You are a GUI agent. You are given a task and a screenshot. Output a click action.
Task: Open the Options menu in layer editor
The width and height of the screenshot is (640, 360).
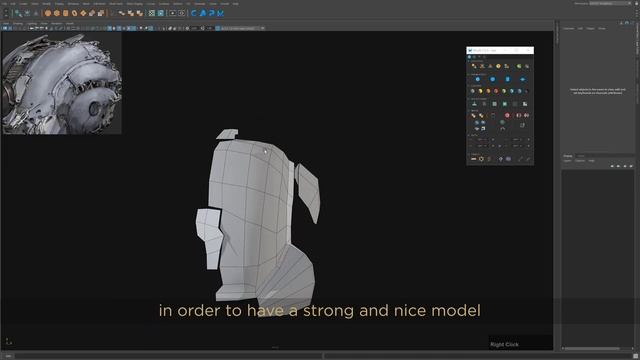tap(580, 161)
